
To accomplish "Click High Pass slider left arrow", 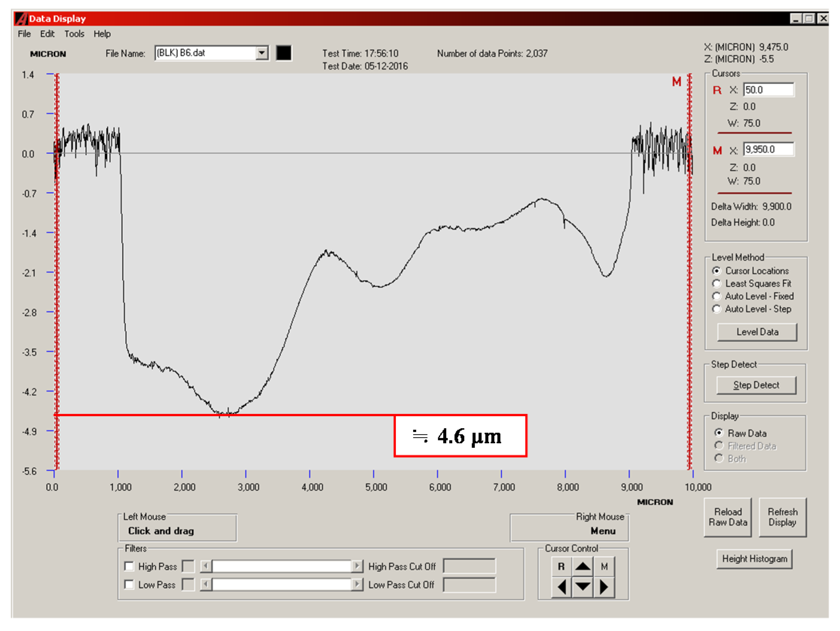I will pos(206,566).
